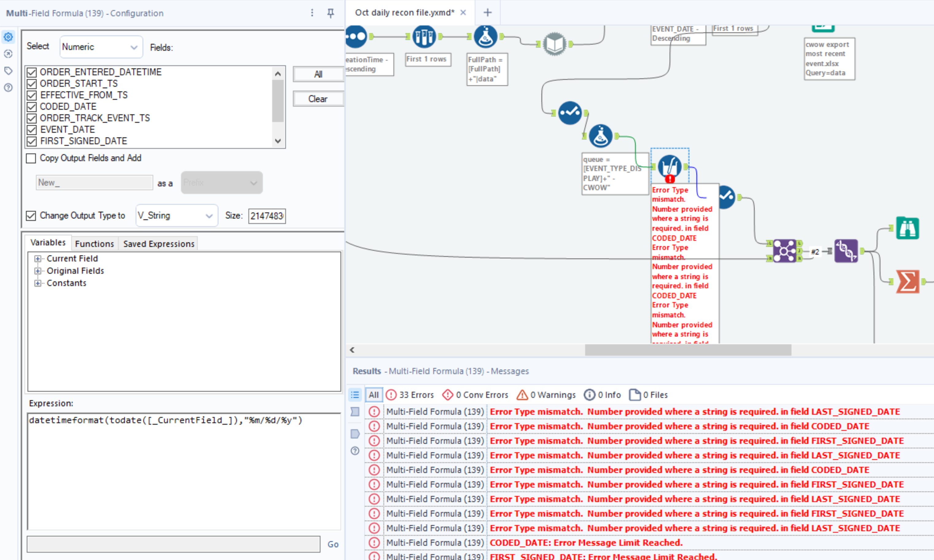Click the Browse binoculars tool
Screen dimensions: 934x560
(907, 228)
